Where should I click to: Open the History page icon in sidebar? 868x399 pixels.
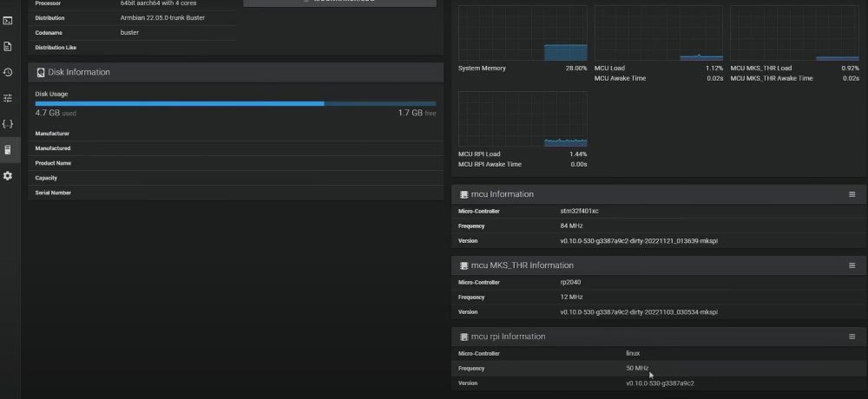(x=8, y=73)
